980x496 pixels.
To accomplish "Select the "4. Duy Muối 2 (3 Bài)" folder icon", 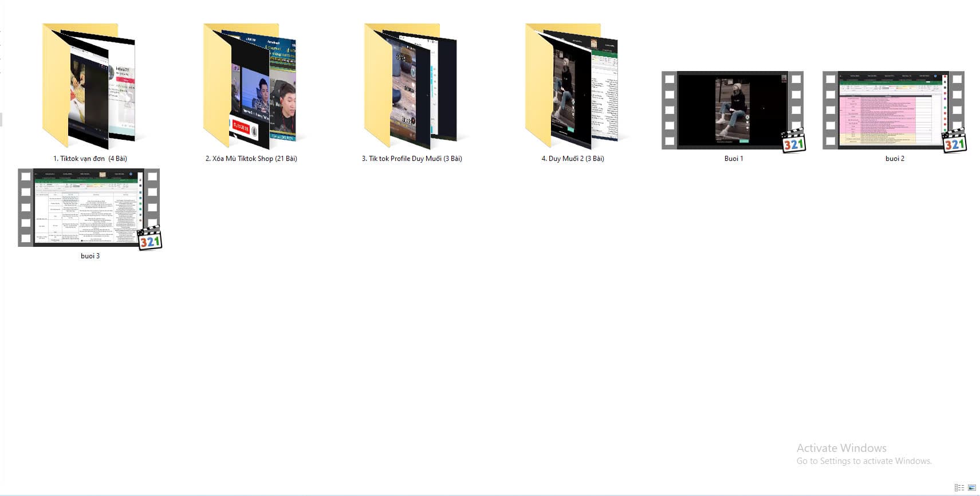I will pyautogui.click(x=572, y=86).
